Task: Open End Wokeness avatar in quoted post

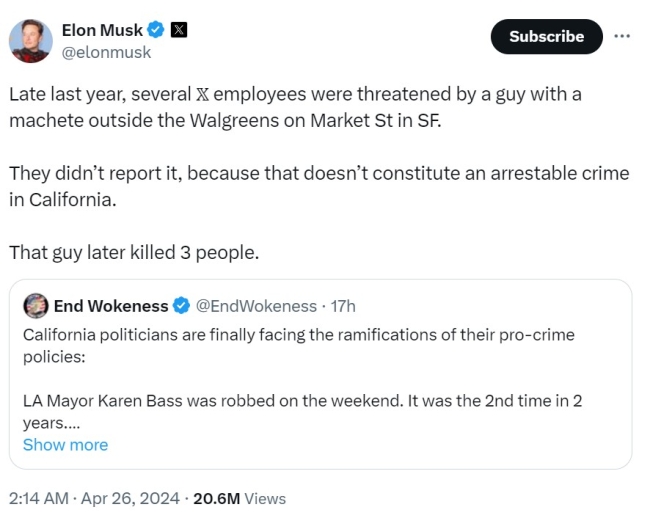Action: click(x=36, y=306)
